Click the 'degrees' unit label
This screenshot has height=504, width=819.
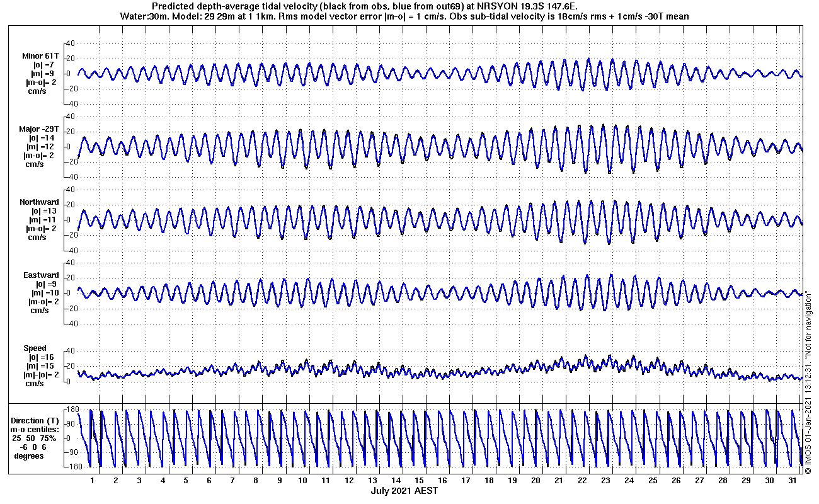tap(30, 456)
